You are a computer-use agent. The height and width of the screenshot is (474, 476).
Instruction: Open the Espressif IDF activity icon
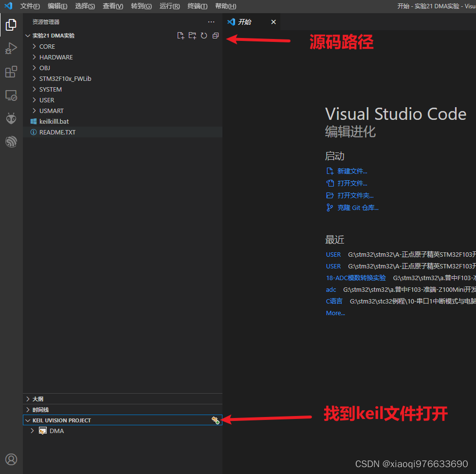click(x=11, y=142)
